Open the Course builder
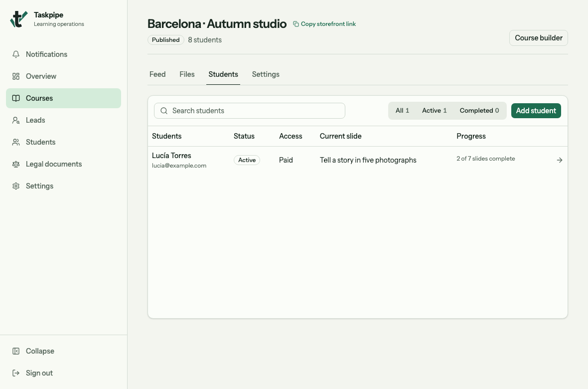 click(539, 38)
